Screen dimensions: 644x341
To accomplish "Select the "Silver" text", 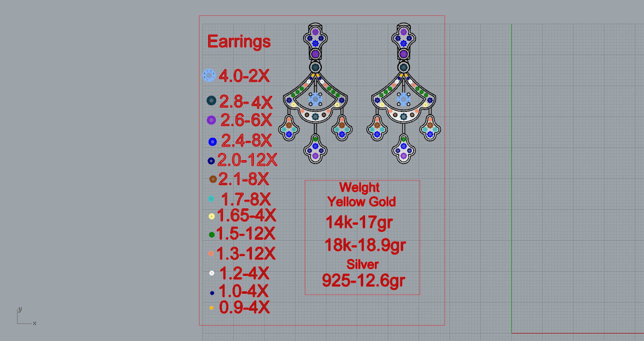I will tap(363, 264).
